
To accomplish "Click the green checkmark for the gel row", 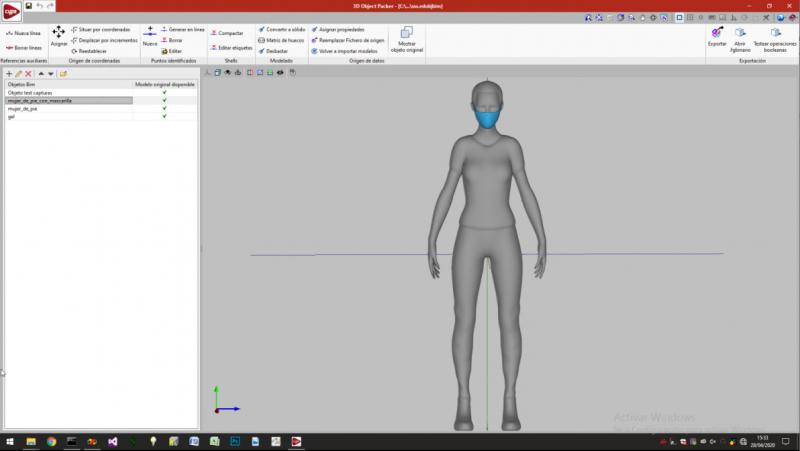I will (165, 116).
